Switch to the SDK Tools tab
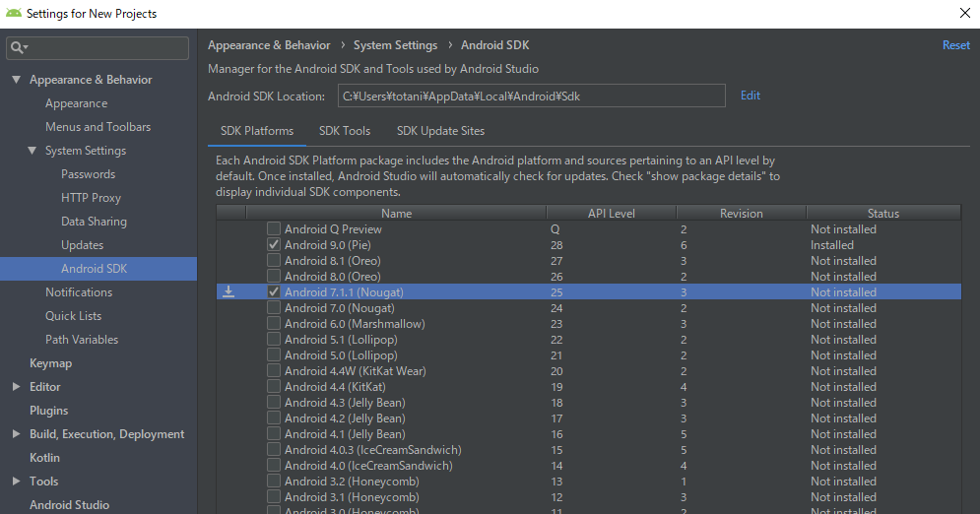The height and width of the screenshot is (514, 980). pyautogui.click(x=345, y=131)
